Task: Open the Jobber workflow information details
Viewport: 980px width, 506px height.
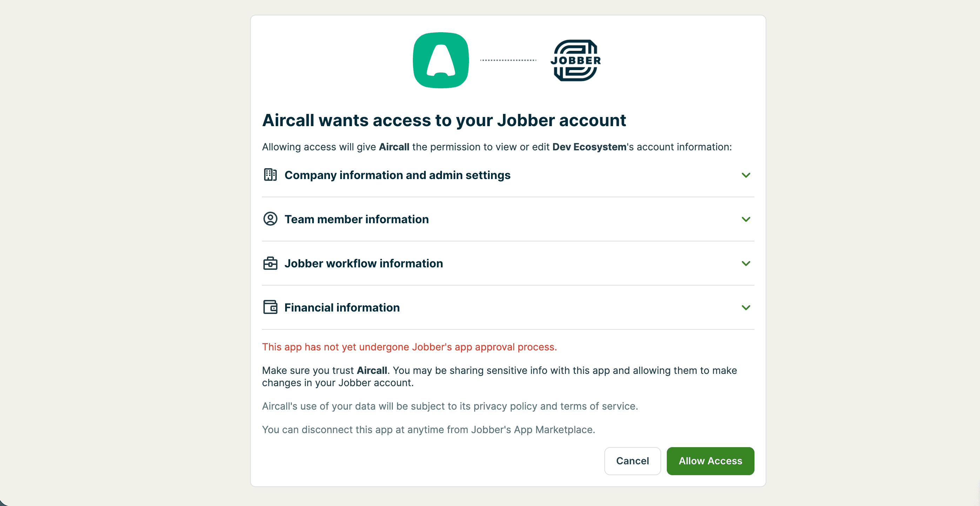Action: click(746, 263)
